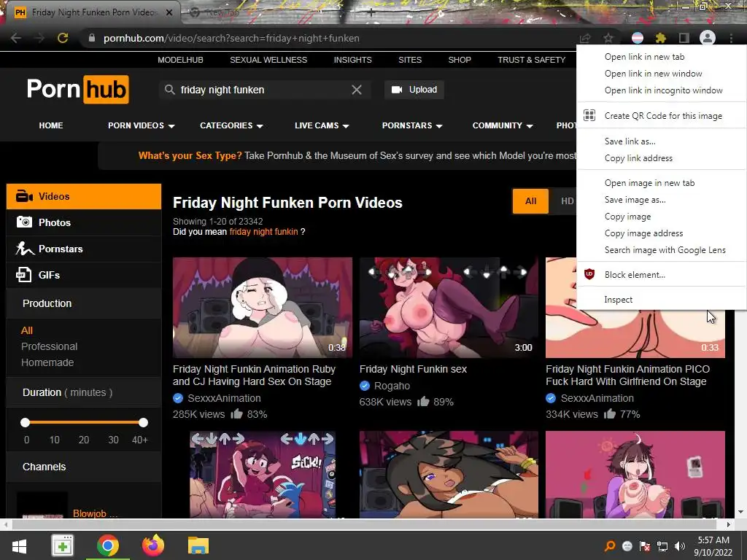Choose Save image as…
The height and width of the screenshot is (560, 747).
661,200
